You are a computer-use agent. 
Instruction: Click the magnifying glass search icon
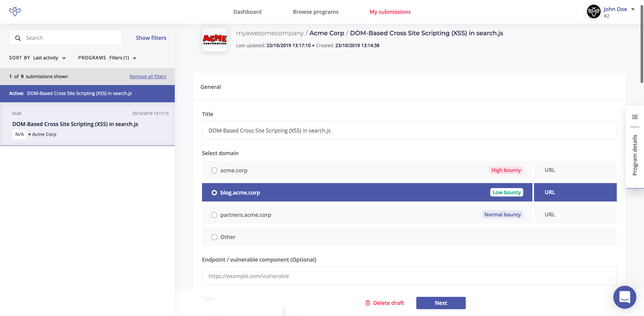18,38
